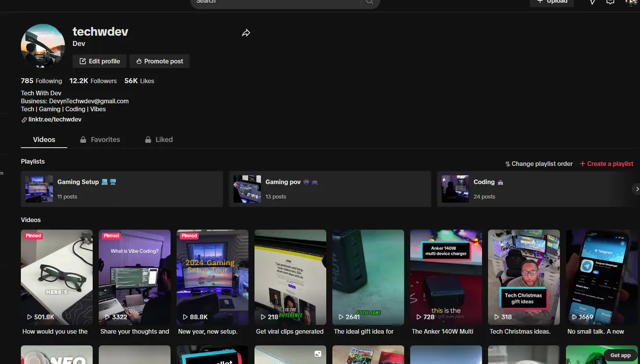Click the Edit profile button
The width and height of the screenshot is (640, 364).
coord(99,61)
